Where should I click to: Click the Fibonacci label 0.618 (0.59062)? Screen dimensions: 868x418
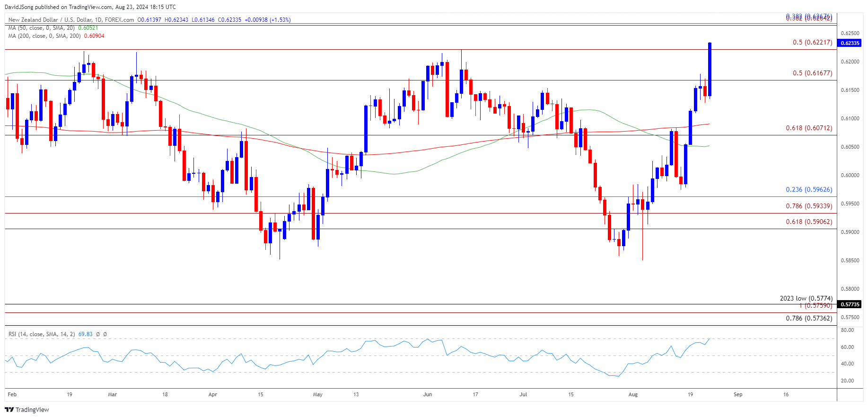click(x=809, y=222)
